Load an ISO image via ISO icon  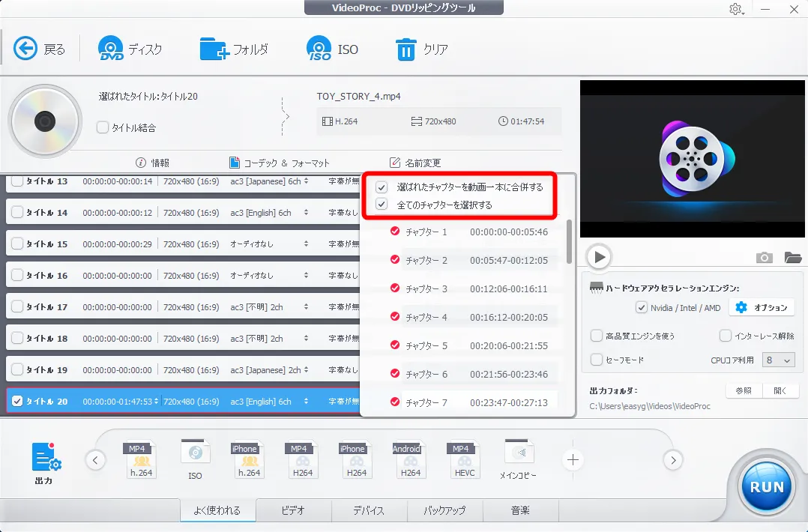(319, 49)
